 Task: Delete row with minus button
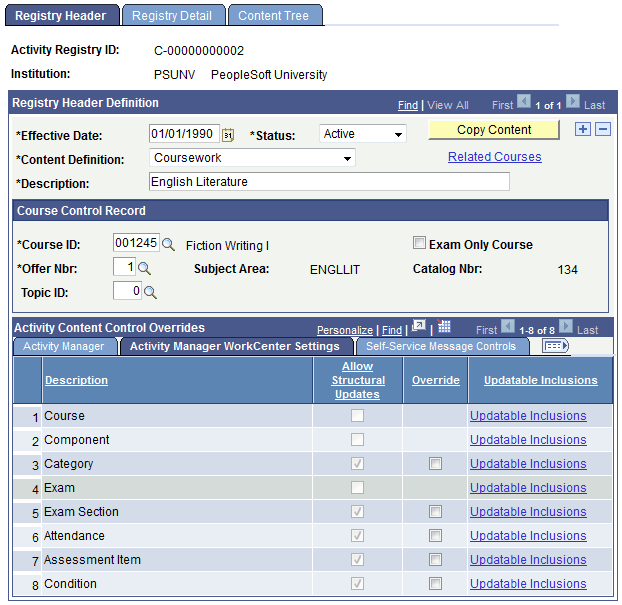(x=603, y=129)
